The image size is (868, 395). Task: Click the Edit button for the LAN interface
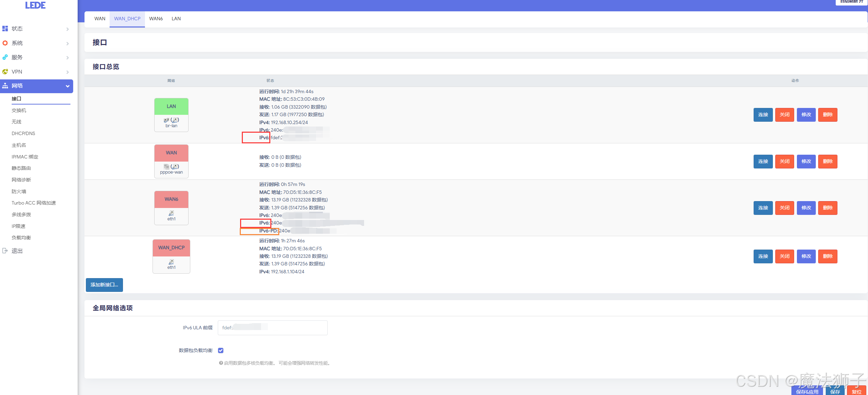point(806,114)
